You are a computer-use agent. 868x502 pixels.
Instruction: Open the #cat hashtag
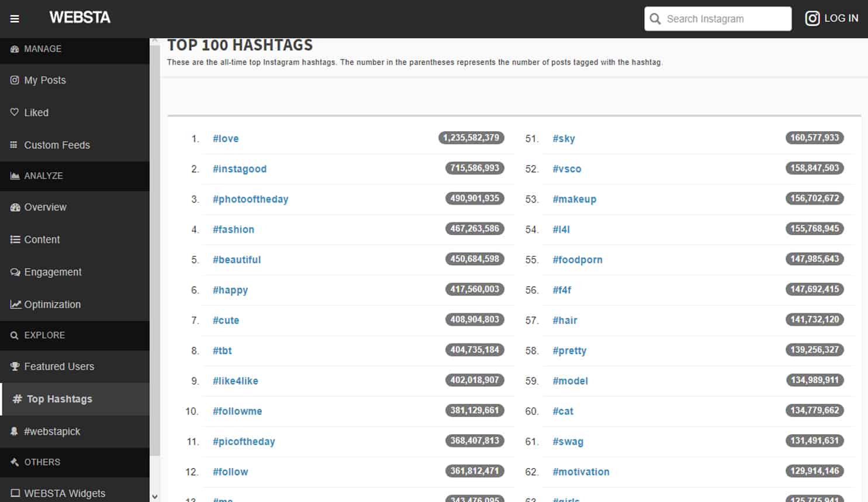(x=563, y=411)
